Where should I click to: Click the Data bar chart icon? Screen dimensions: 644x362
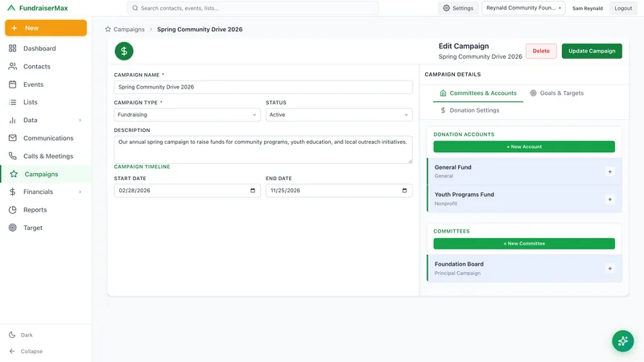click(13, 120)
